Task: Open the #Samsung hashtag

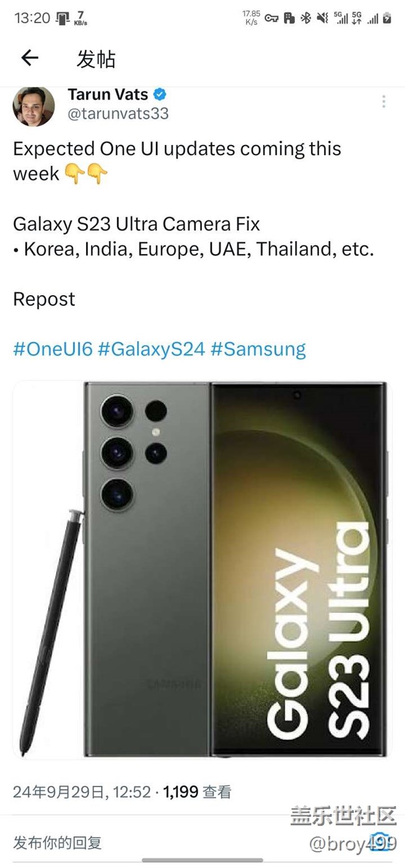Action: pos(258,349)
